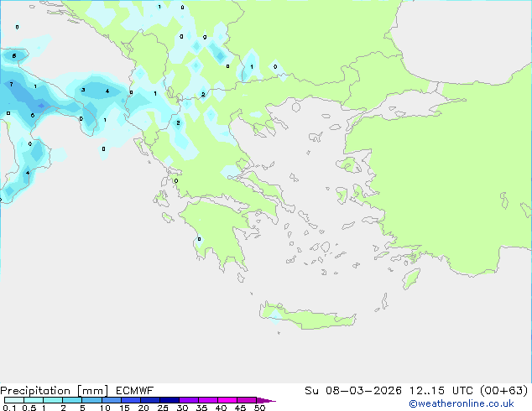Select the 40 mm magenta legend swatch
This screenshot has width=532, height=411.
[227, 400]
